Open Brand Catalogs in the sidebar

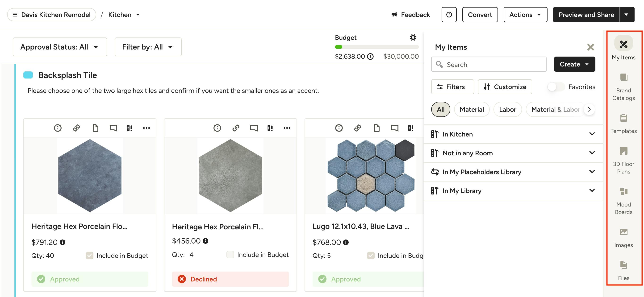point(623,87)
